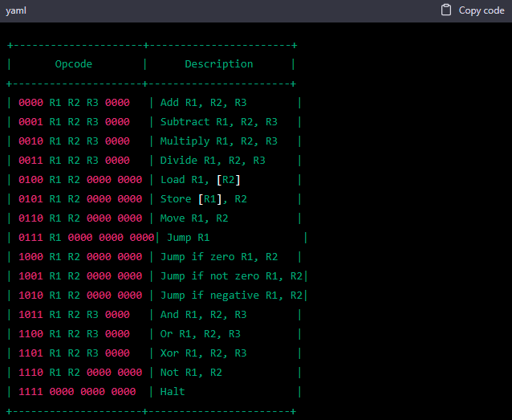This screenshot has width=512, height=420.
Task: Click the Jump if negative description
Action: click(231, 296)
